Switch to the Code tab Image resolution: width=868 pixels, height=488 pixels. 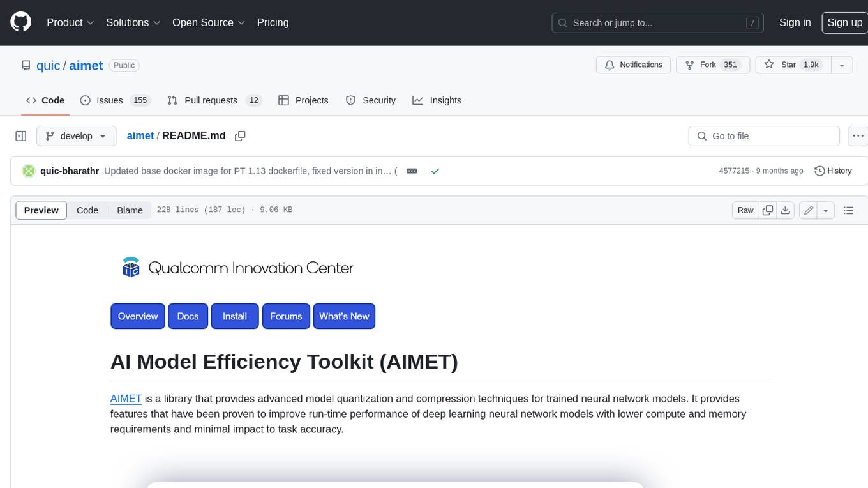coord(45,100)
